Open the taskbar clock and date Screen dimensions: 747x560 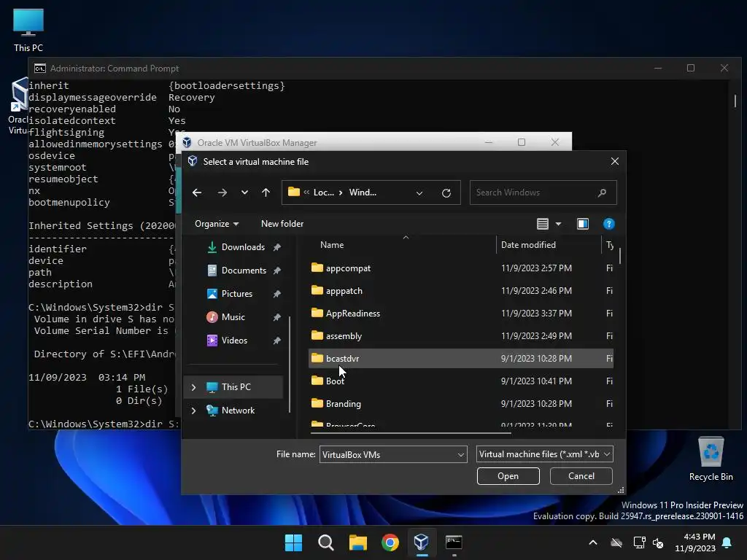tap(695, 542)
